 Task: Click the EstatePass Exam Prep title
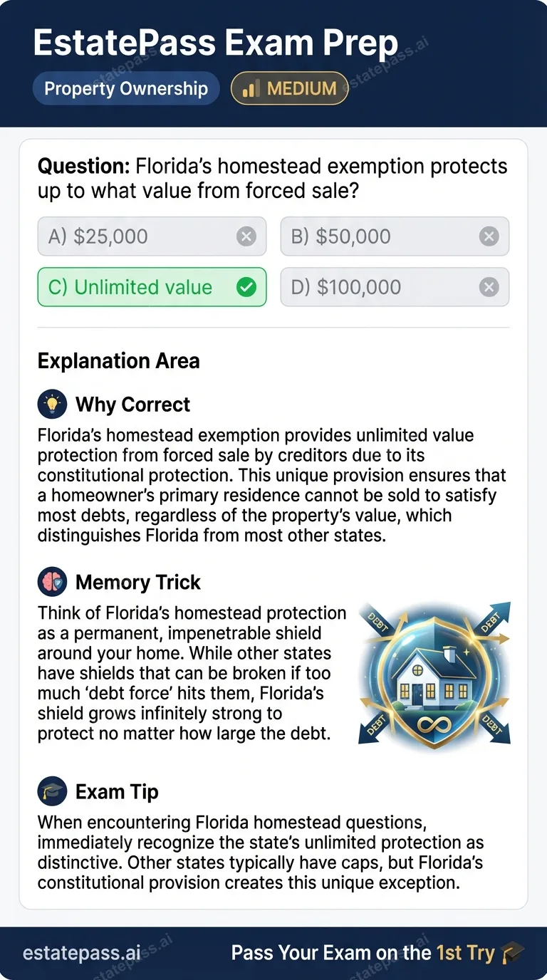[216, 42]
